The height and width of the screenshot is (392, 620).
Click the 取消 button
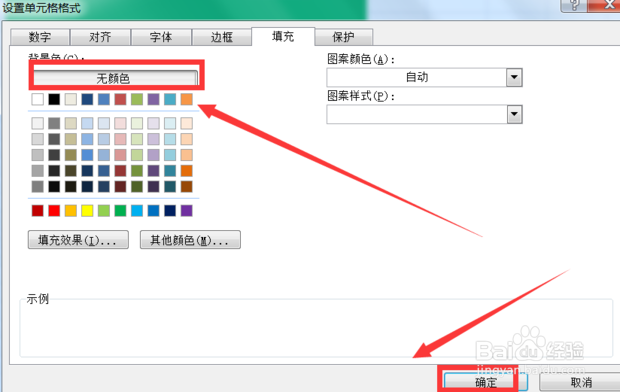[580, 382]
